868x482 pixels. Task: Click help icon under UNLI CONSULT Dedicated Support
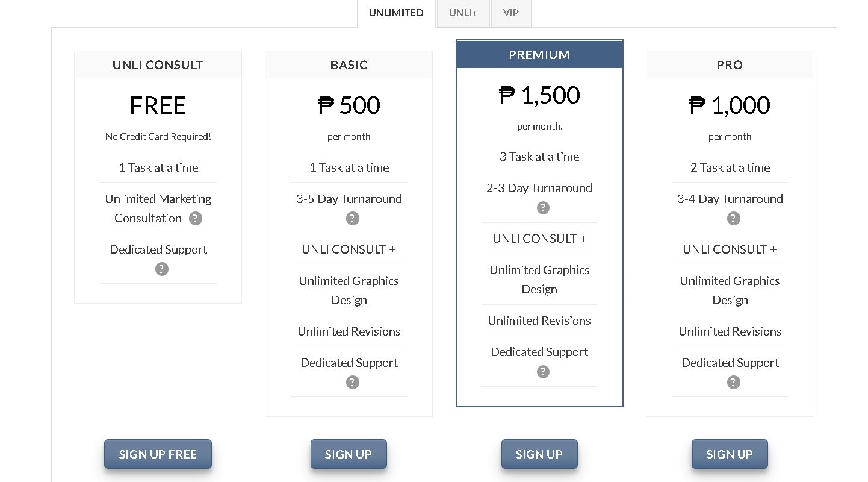coord(161,269)
